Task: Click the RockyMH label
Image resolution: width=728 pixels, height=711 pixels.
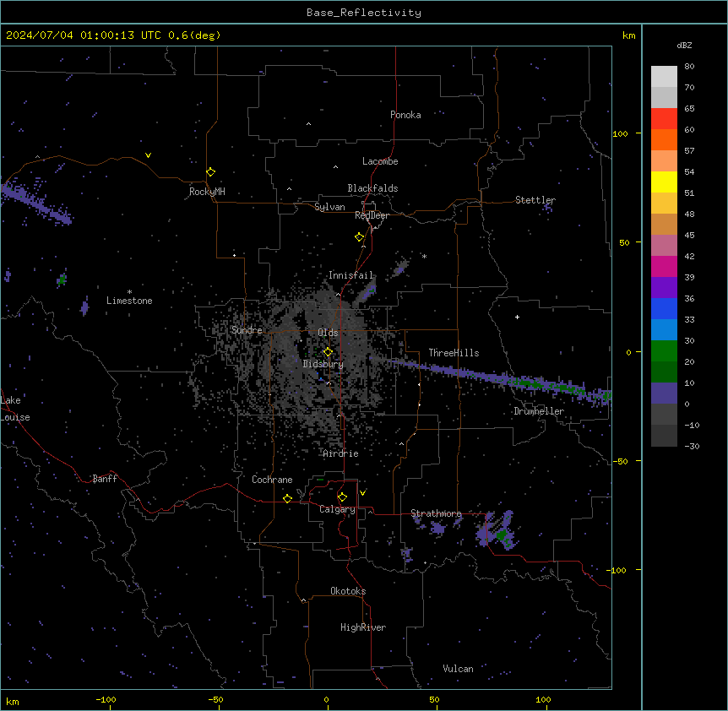Action: point(207,192)
